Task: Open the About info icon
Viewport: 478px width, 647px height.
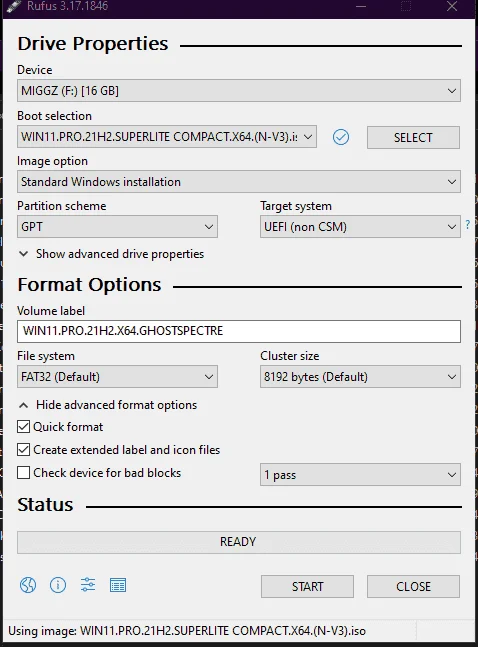Action: point(58,585)
